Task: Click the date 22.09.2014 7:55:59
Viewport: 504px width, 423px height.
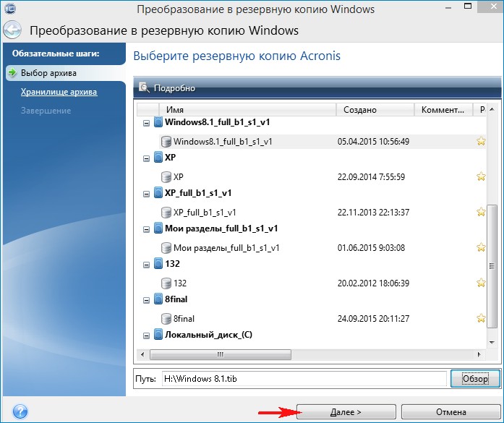Action: click(x=371, y=176)
